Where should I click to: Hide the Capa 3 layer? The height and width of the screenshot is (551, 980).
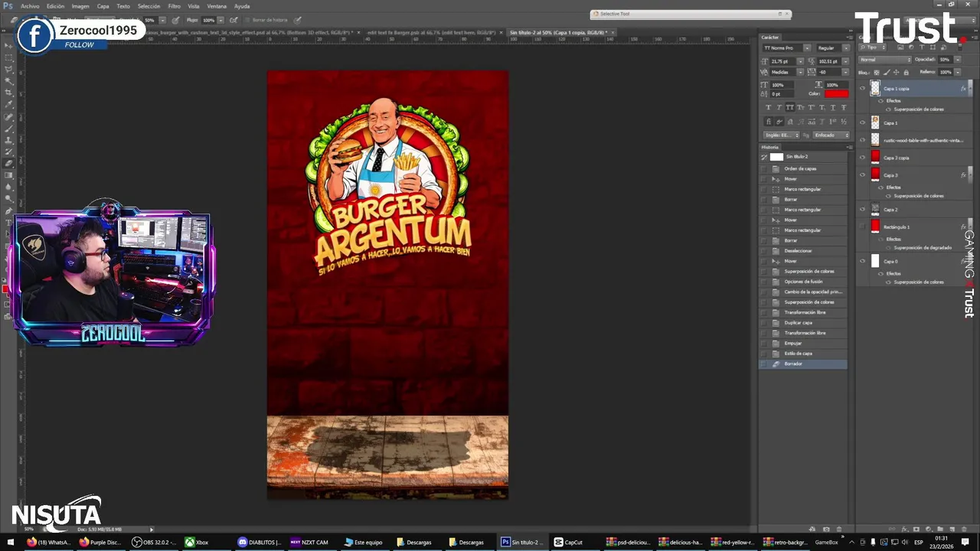pyautogui.click(x=862, y=175)
